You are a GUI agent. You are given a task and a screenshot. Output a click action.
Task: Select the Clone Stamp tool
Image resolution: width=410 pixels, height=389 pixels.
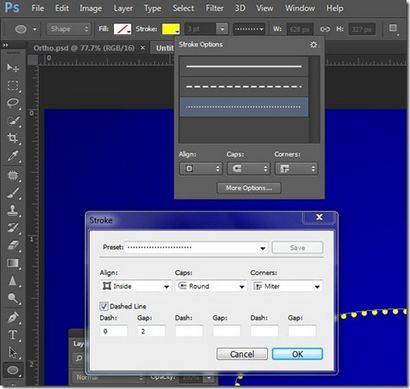point(13,210)
